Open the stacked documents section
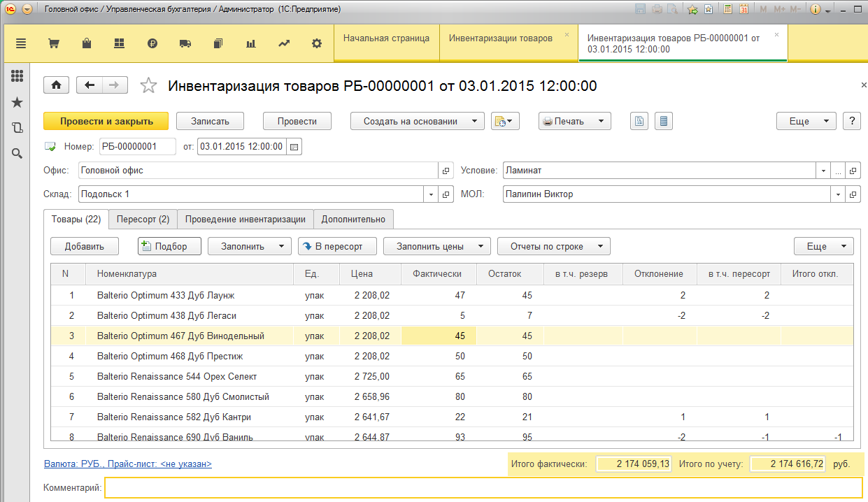The image size is (868, 502). (218, 43)
